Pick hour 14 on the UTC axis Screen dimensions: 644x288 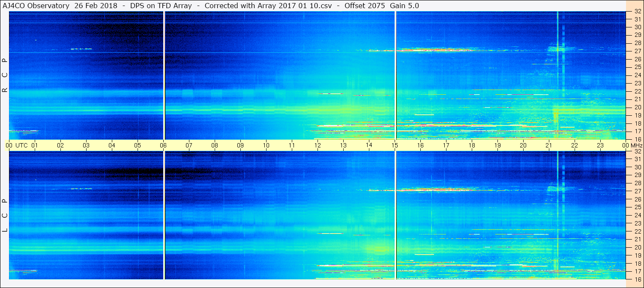click(x=369, y=145)
